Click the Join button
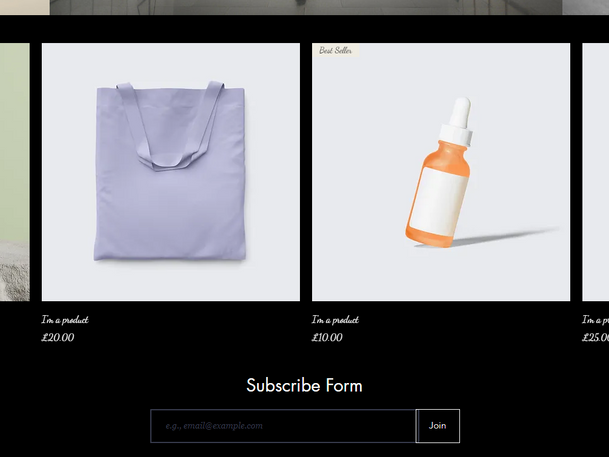609x457 pixels. click(437, 426)
